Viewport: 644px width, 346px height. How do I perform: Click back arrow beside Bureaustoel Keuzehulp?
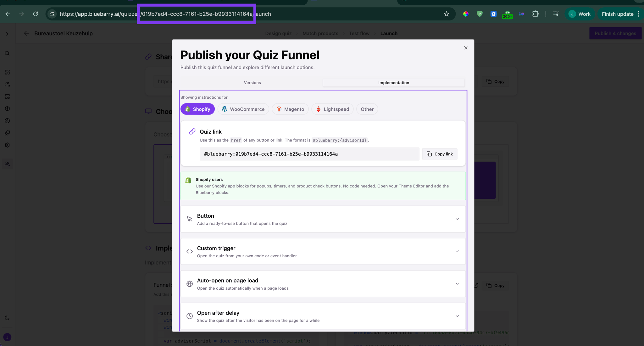click(x=26, y=33)
